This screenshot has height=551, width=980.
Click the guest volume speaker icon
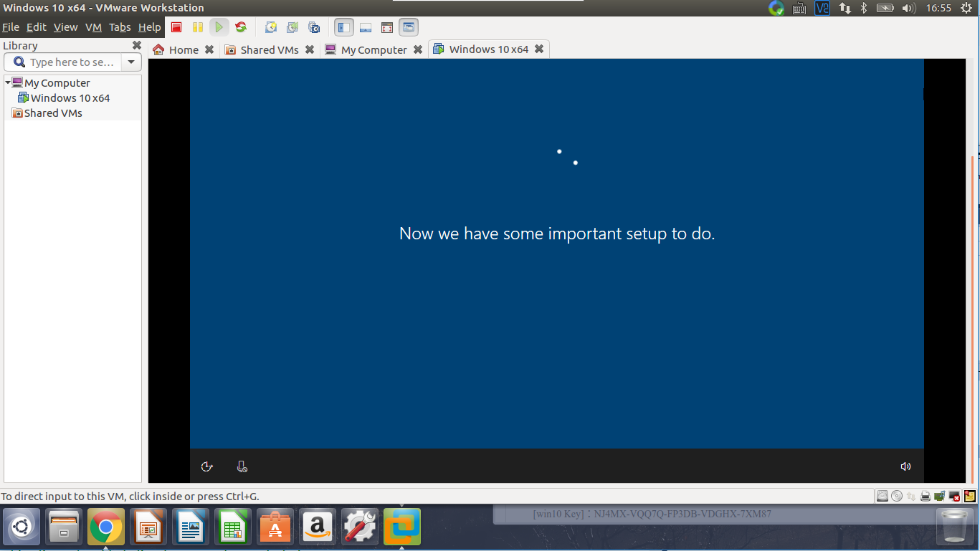[905, 466]
